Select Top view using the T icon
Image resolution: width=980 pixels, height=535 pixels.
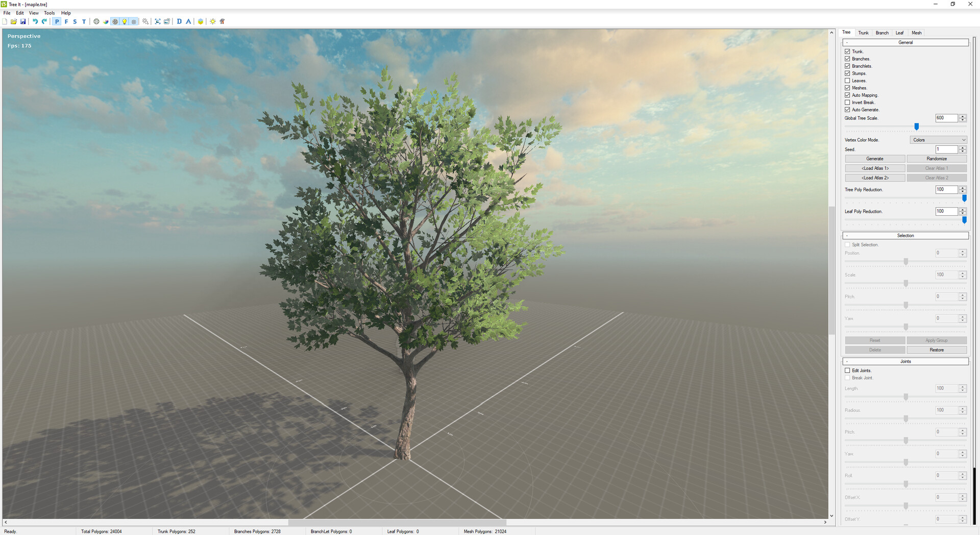click(x=84, y=21)
